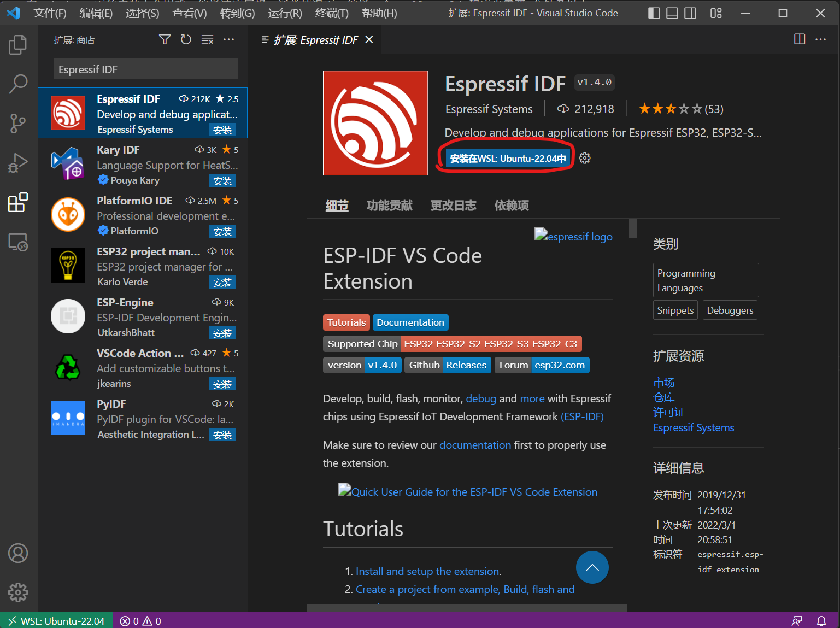Install the ESP-Engine extension

pos(222,333)
